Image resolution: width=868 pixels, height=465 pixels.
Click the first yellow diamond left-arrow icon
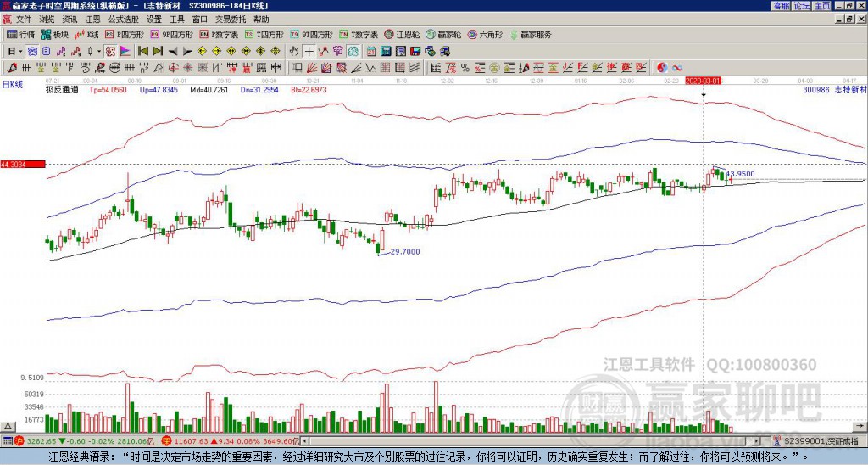[202, 51]
